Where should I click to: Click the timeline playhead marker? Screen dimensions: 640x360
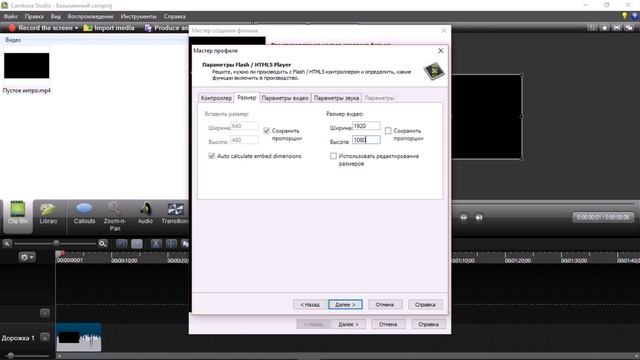tap(60, 253)
